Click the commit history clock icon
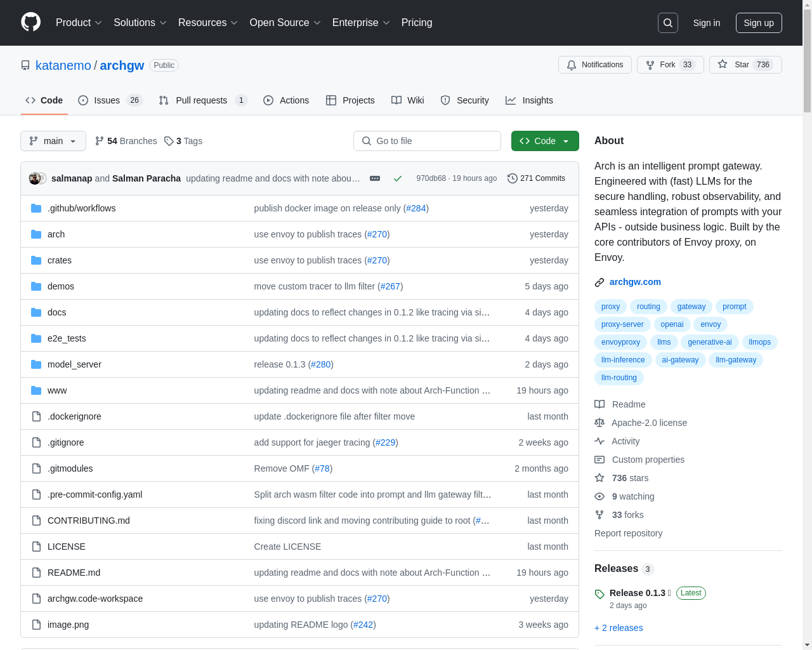 pos(513,178)
